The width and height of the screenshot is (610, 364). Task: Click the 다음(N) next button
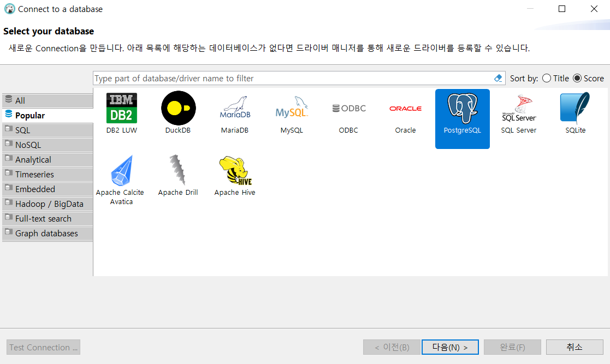pyautogui.click(x=450, y=347)
